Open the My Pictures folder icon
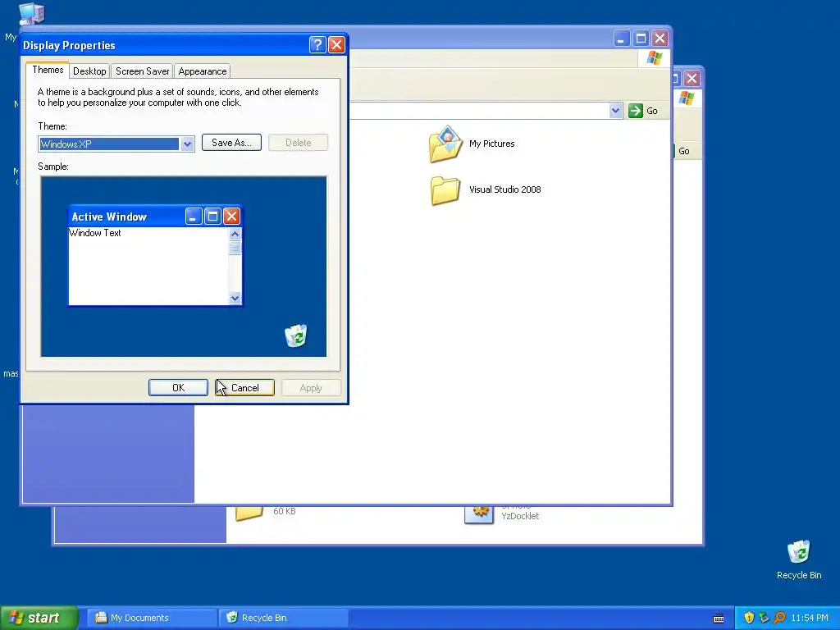 coord(445,144)
